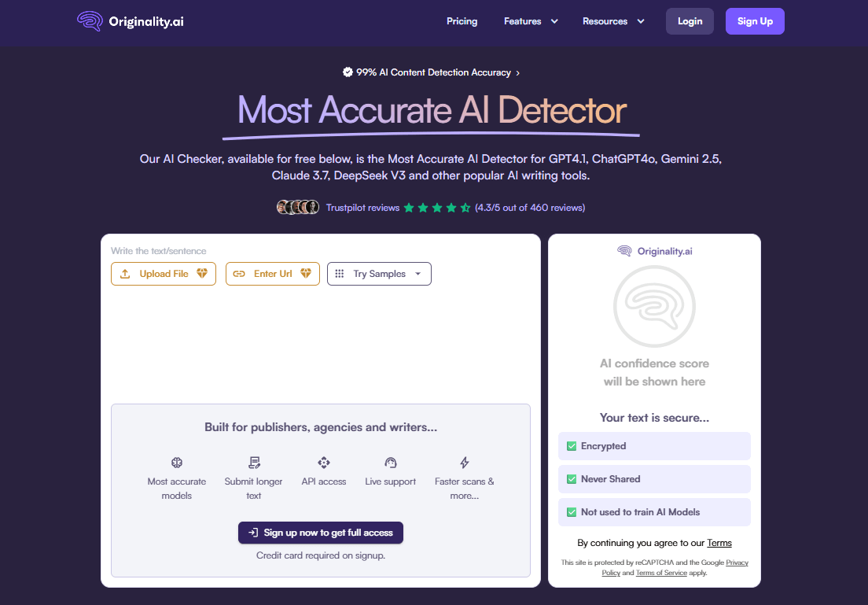This screenshot has height=605, width=868.
Task: Open the Try Samples dropdown
Action: coord(379,274)
